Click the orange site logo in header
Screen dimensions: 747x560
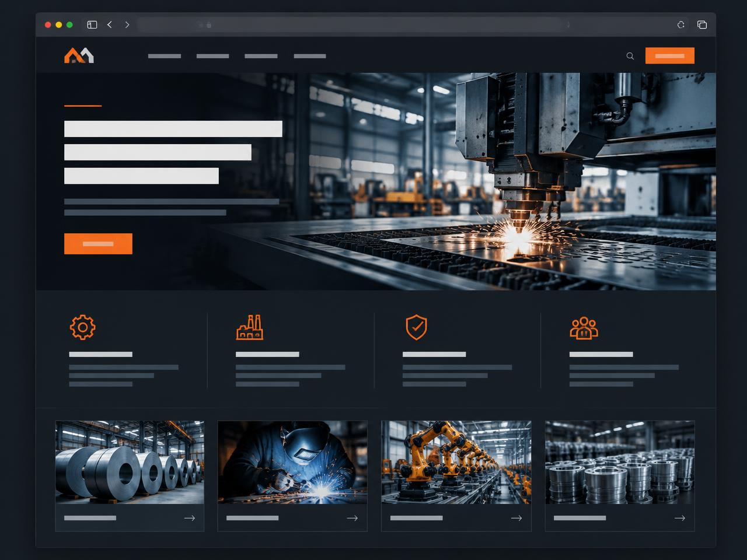[x=79, y=55]
